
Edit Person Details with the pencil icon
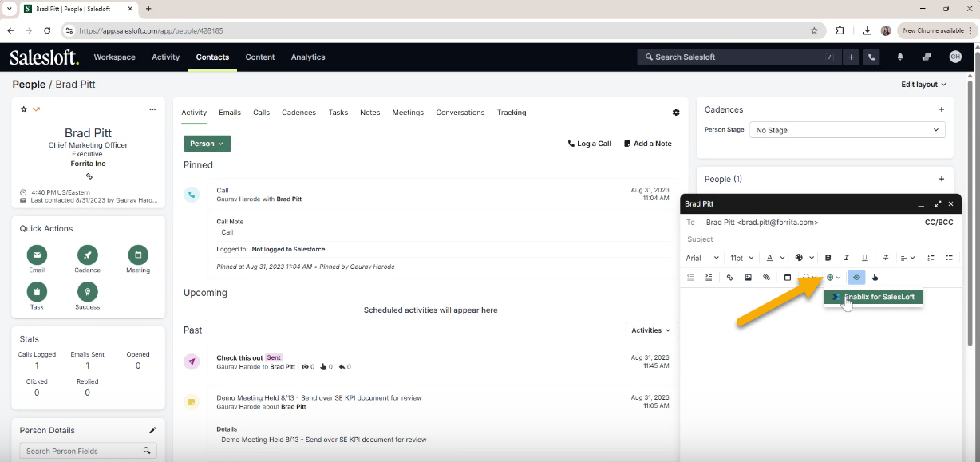pos(152,430)
